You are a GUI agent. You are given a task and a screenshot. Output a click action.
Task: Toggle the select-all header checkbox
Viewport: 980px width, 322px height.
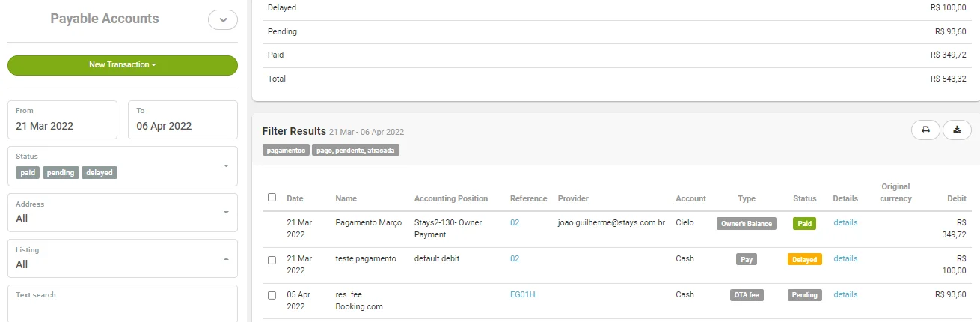tap(272, 198)
